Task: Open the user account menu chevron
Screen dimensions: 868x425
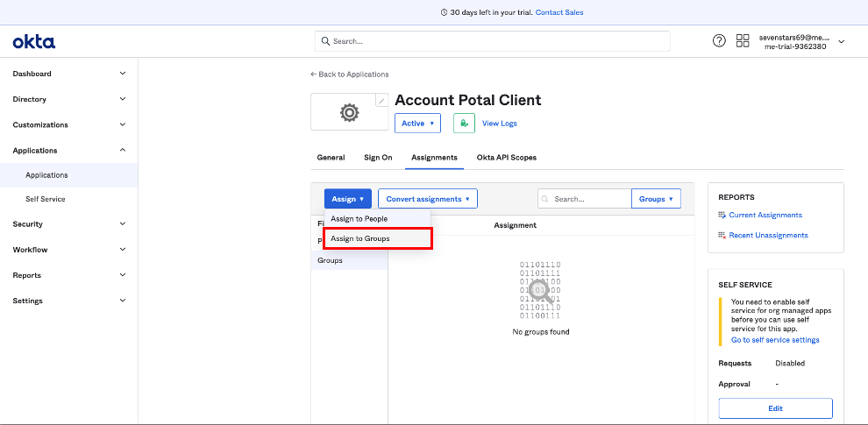Action: [x=842, y=41]
